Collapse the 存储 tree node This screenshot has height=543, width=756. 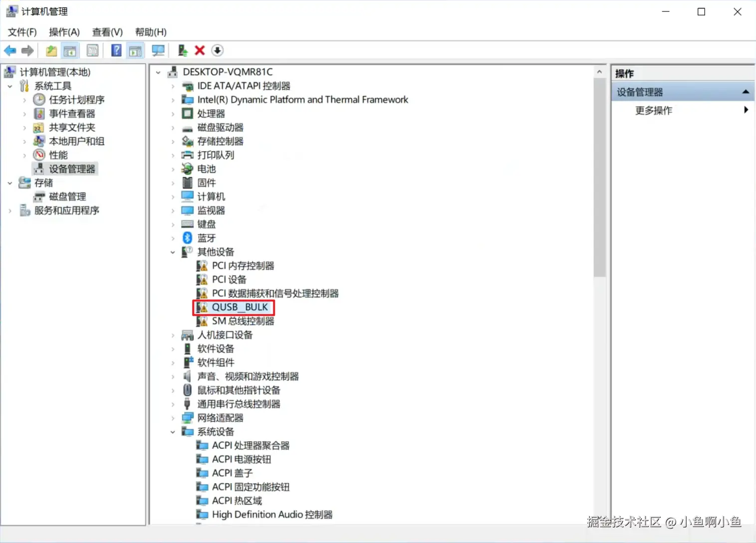(10, 183)
